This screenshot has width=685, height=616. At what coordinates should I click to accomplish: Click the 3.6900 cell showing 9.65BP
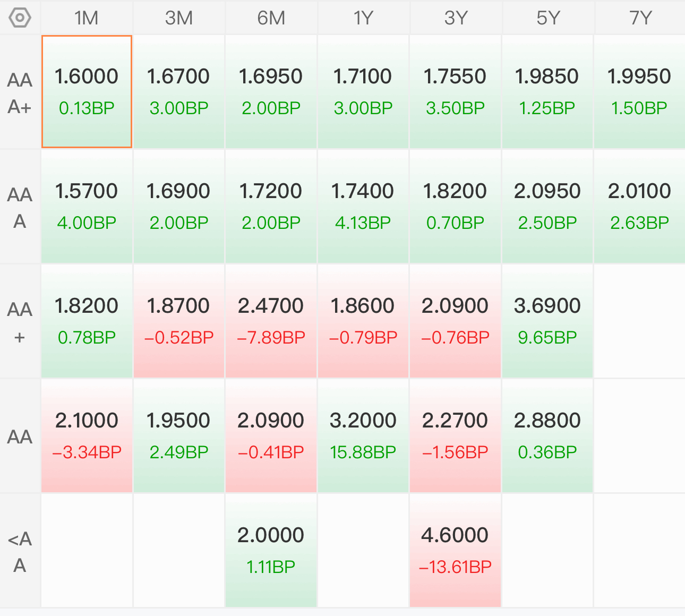pos(547,321)
